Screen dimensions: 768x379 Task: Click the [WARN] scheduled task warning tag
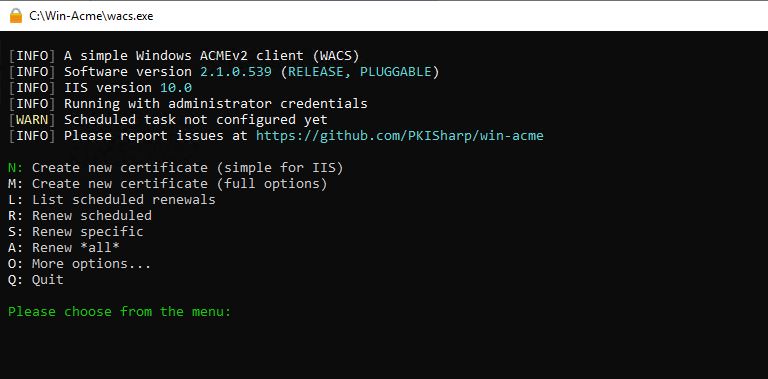32,120
